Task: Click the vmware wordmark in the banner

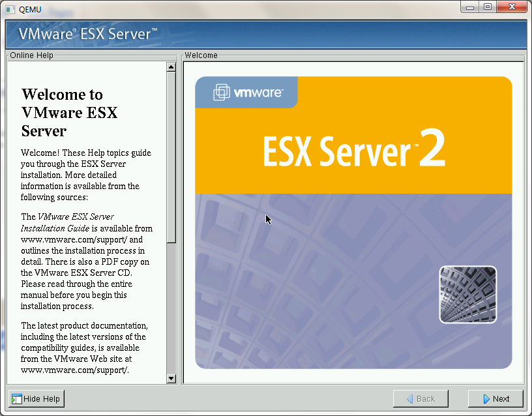Action: [258, 93]
